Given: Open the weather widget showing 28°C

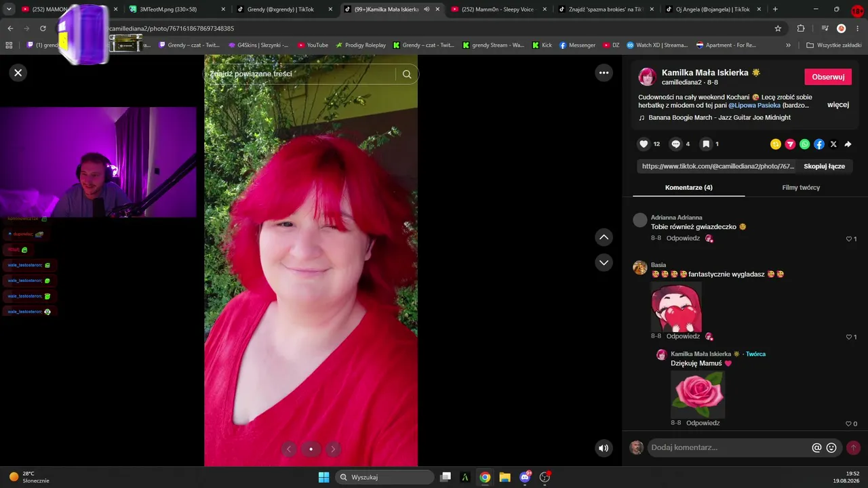Looking at the screenshot, I should (29, 477).
